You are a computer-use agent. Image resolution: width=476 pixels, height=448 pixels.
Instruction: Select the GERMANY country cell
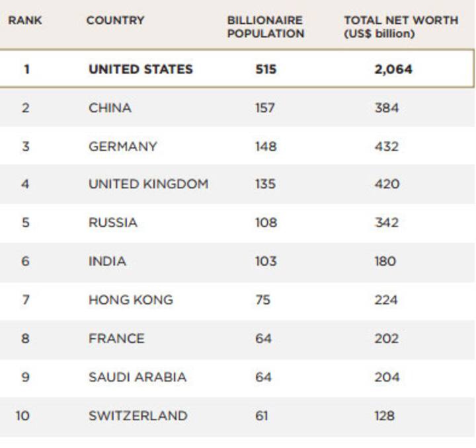pyautogui.click(x=123, y=146)
